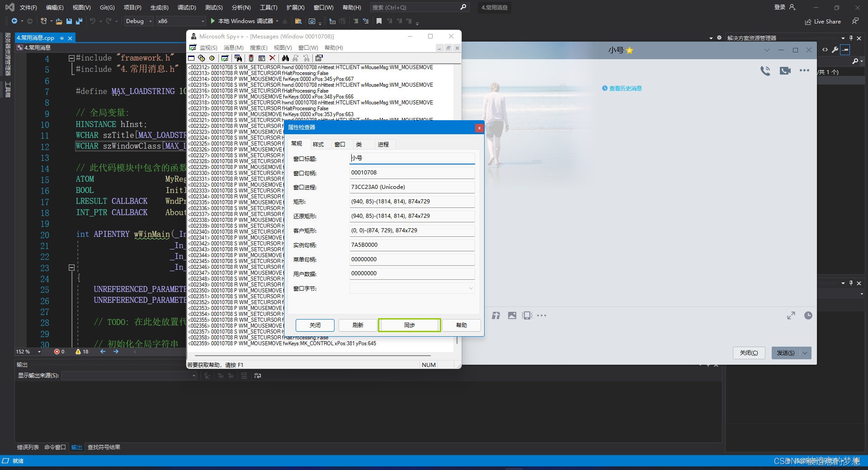Open the 消息(M) menu in Spy++

pos(233,47)
